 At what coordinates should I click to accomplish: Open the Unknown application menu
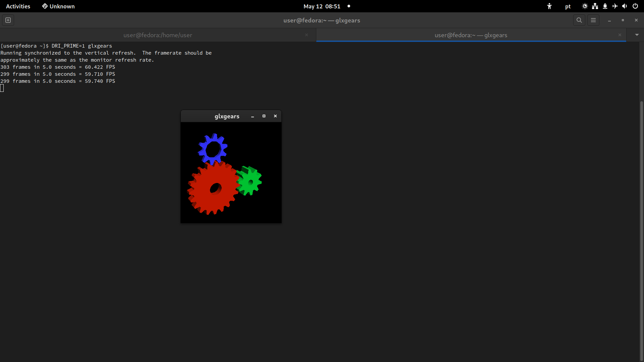(58, 6)
